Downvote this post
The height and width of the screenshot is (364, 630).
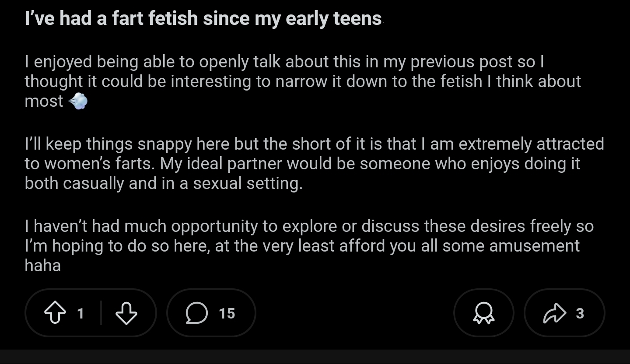tap(126, 313)
